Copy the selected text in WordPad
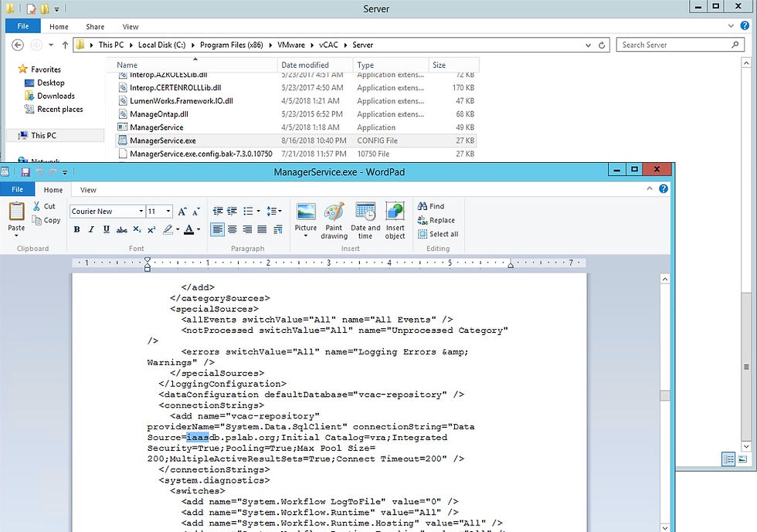Image resolution: width=757 pixels, height=532 pixels. coord(46,220)
